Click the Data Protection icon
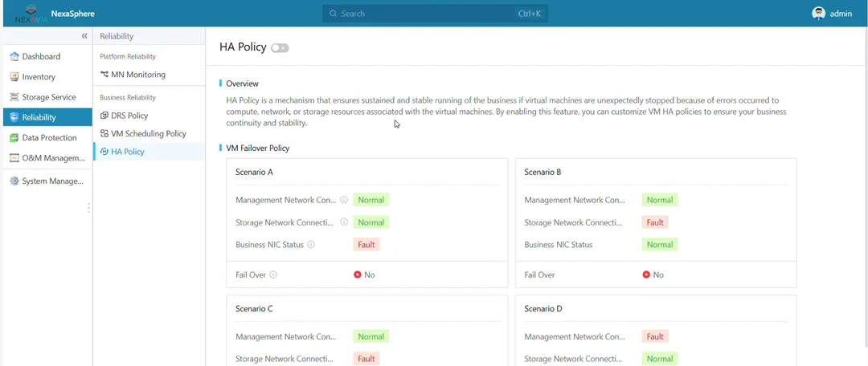This screenshot has height=366, width=868. click(14, 138)
